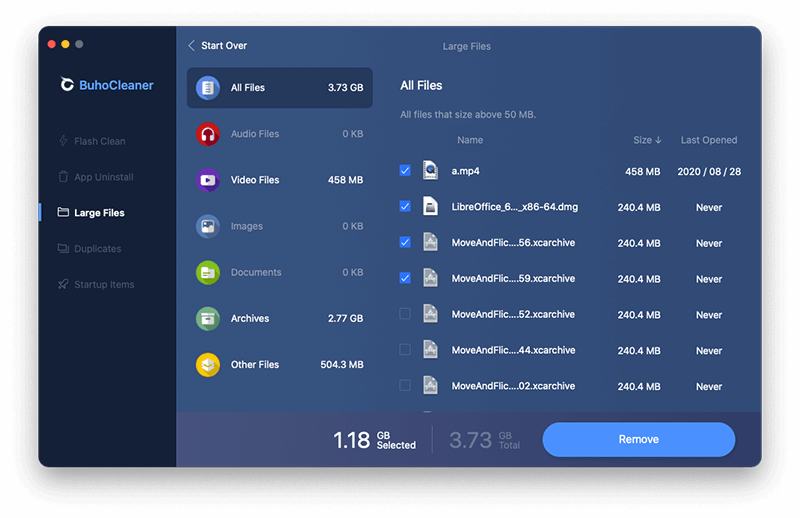The image size is (800, 518).
Task: Click the file icon for MoveAndFlic....59.xcarchive
Action: [x=430, y=278]
